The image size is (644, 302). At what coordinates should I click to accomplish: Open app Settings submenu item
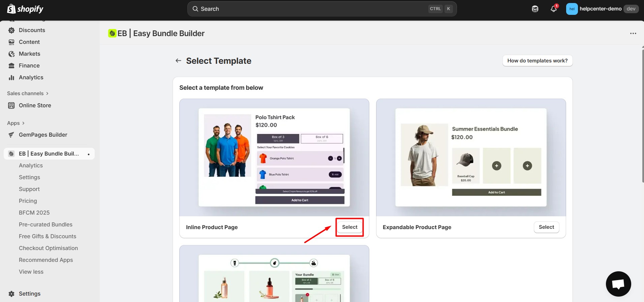[x=29, y=177]
